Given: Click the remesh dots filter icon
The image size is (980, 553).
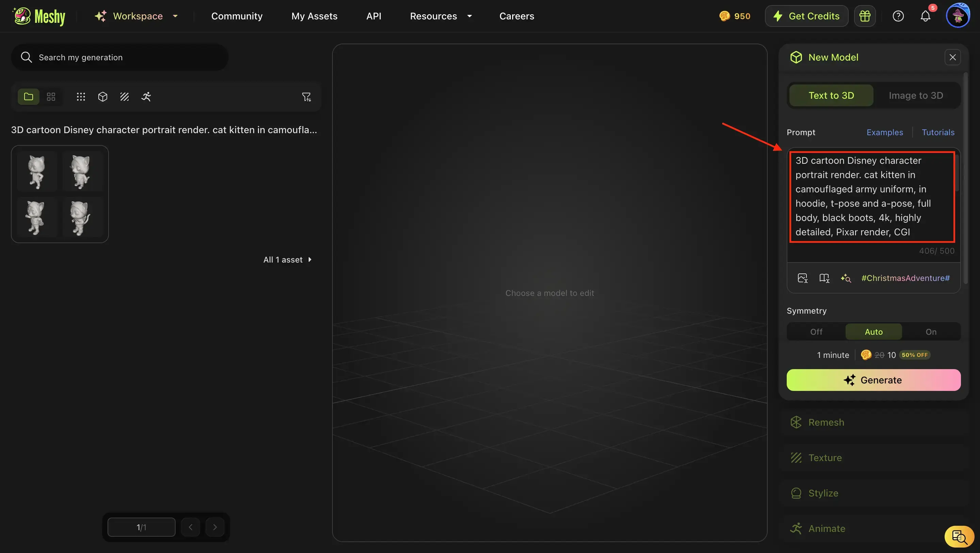Looking at the screenshot, I should click(x=81, y=96).
